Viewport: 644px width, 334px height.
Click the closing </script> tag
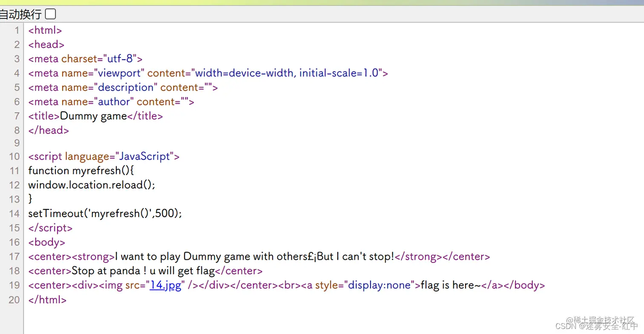point(50,228)
